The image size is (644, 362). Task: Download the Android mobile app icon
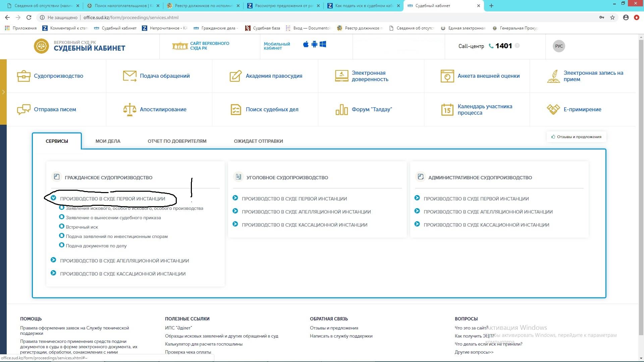point(314,44)
